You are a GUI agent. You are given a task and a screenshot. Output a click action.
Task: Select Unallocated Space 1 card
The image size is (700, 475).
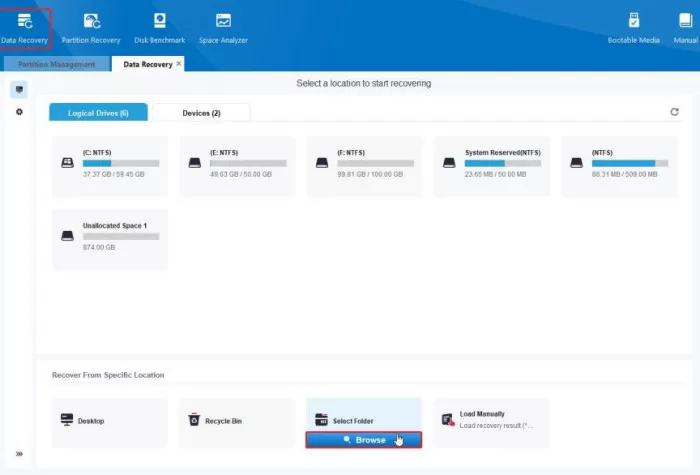pos(110,240)
